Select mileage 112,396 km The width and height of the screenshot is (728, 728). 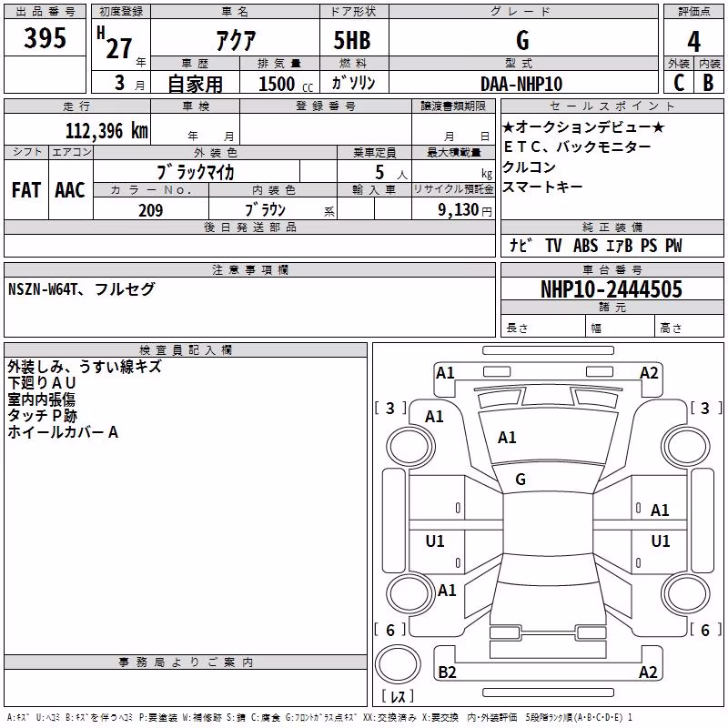(x=106, y=131)
